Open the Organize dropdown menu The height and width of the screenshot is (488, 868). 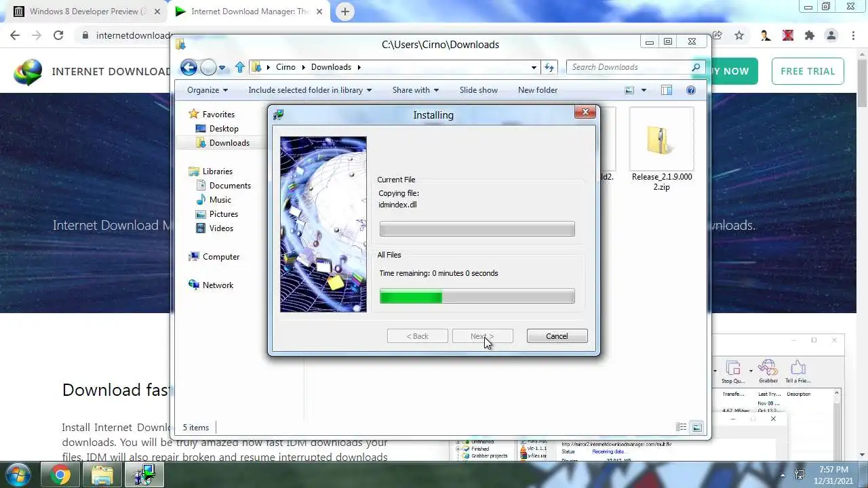tap(208, 90)
